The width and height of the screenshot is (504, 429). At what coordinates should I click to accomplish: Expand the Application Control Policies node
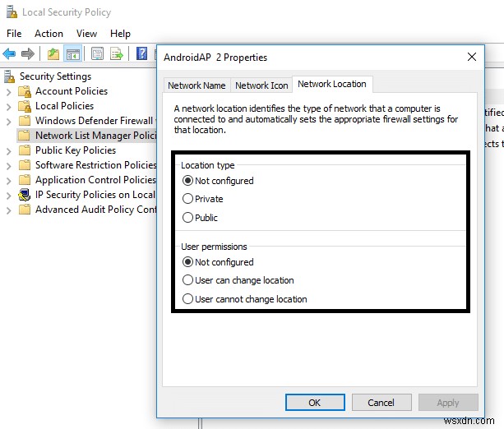click(x=9, y=181)
